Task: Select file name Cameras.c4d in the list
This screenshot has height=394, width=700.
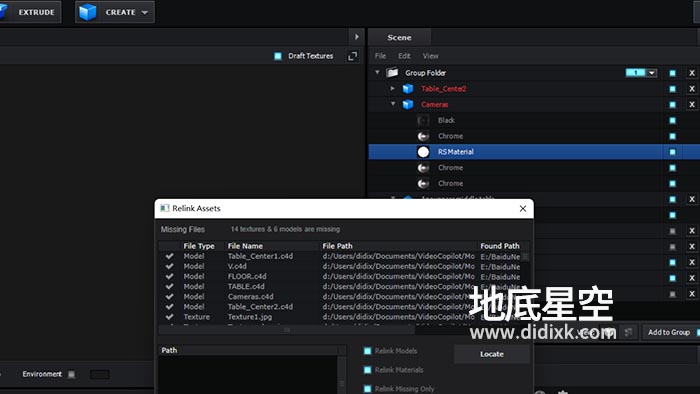Action: click(250, 297)
